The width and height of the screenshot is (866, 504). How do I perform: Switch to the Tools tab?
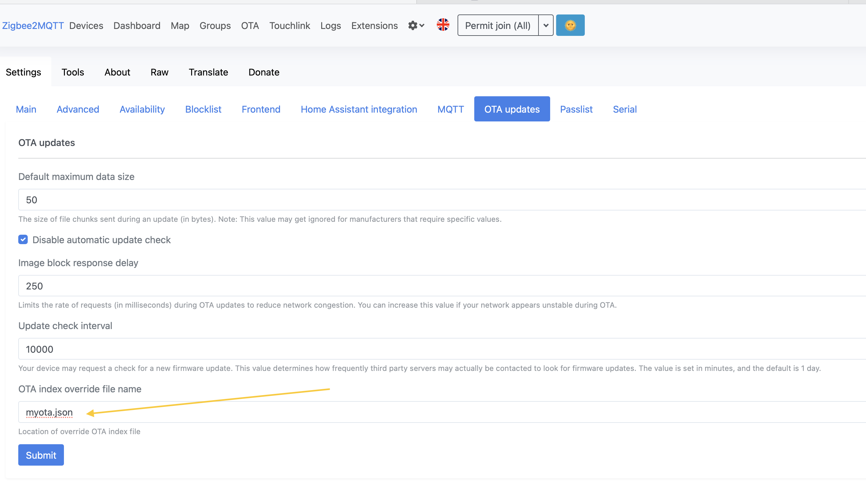point(73,72)
